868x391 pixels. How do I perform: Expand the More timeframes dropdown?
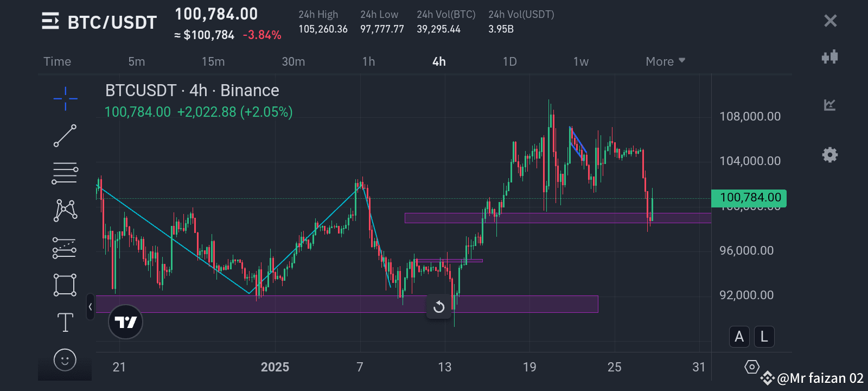[x=665, y=61]
